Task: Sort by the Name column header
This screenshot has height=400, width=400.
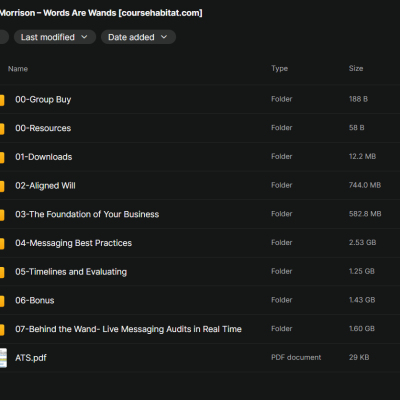Action: (18, 69)
